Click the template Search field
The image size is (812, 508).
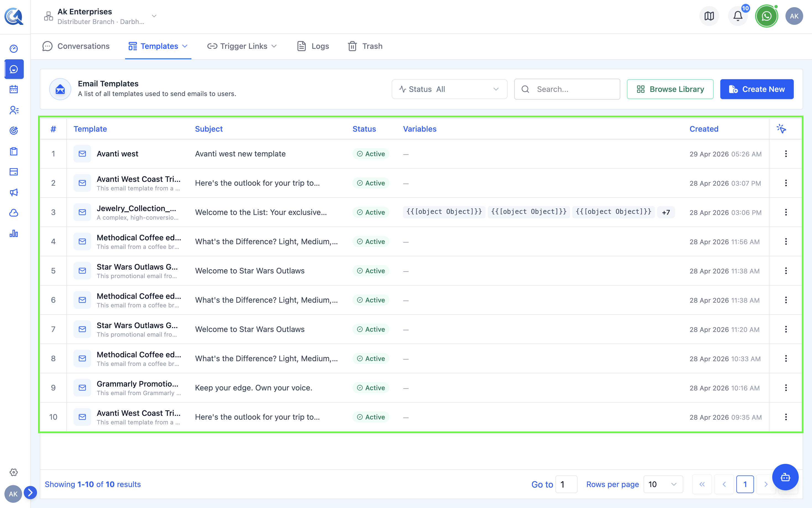pyautogui.click(x=567, y=89)
